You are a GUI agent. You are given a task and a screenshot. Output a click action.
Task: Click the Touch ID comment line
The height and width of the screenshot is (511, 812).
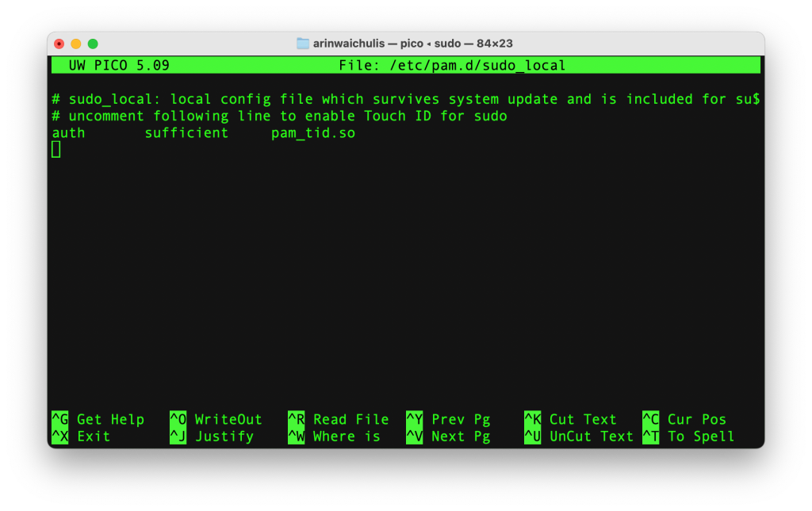(x=279, y=116)
